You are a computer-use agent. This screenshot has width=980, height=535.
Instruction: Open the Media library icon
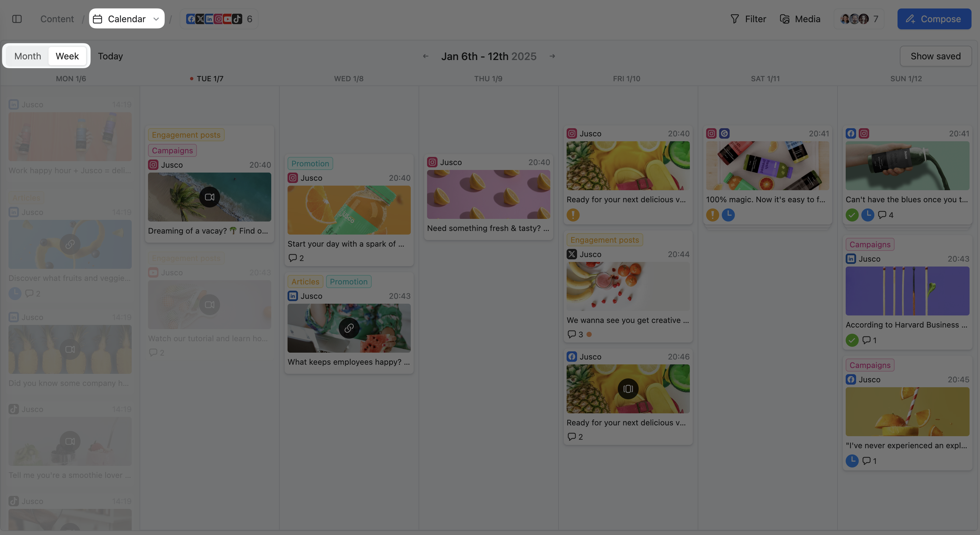(784, 19)
